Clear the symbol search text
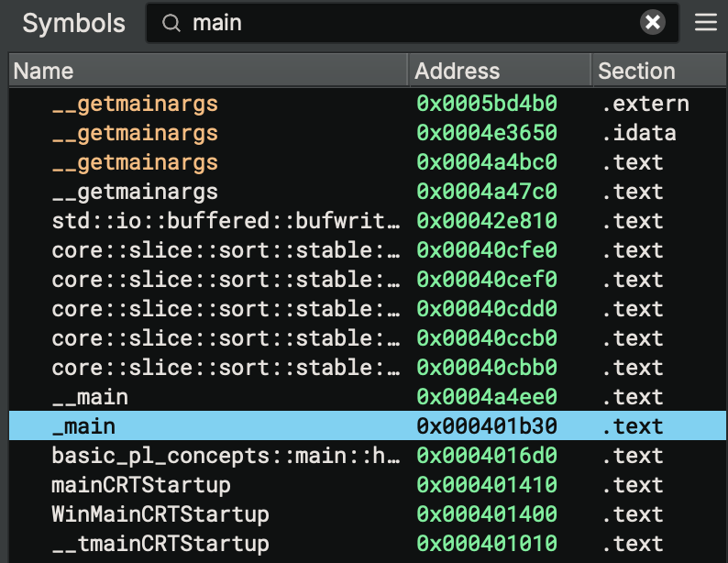The width and height of the screenshot is (728, 563). (653, 23)
